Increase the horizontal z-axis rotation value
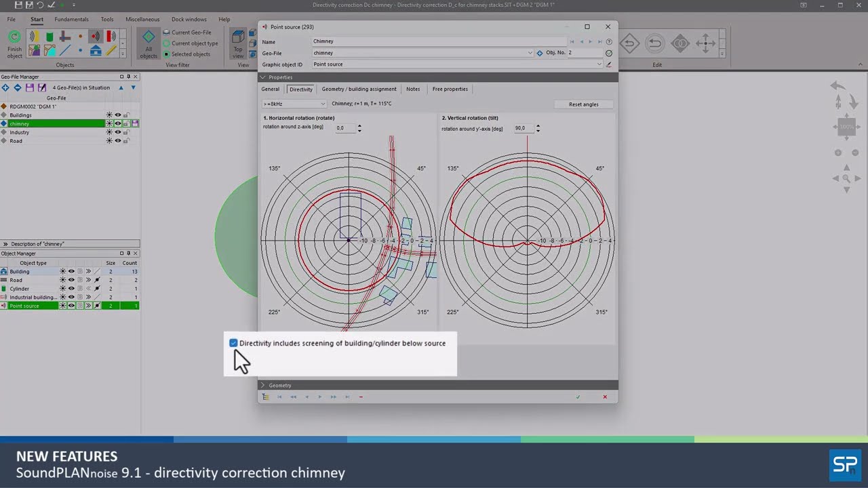Image resolution: width=868 pixels, height=488 pixels. tap(359, 125)
